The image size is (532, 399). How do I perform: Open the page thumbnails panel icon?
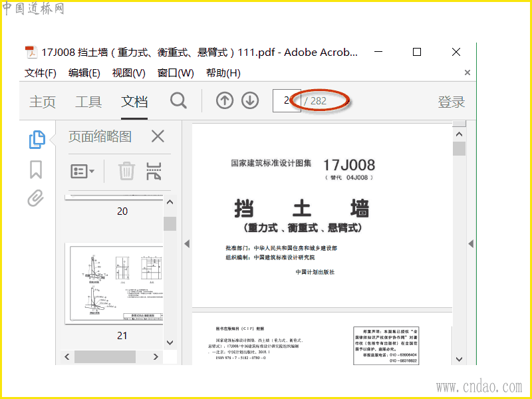(x=37, y=140)
